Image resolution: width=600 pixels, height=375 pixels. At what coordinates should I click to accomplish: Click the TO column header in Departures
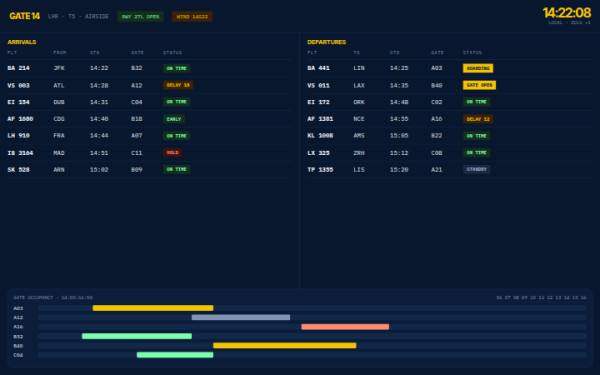click(x=357, y=52)
